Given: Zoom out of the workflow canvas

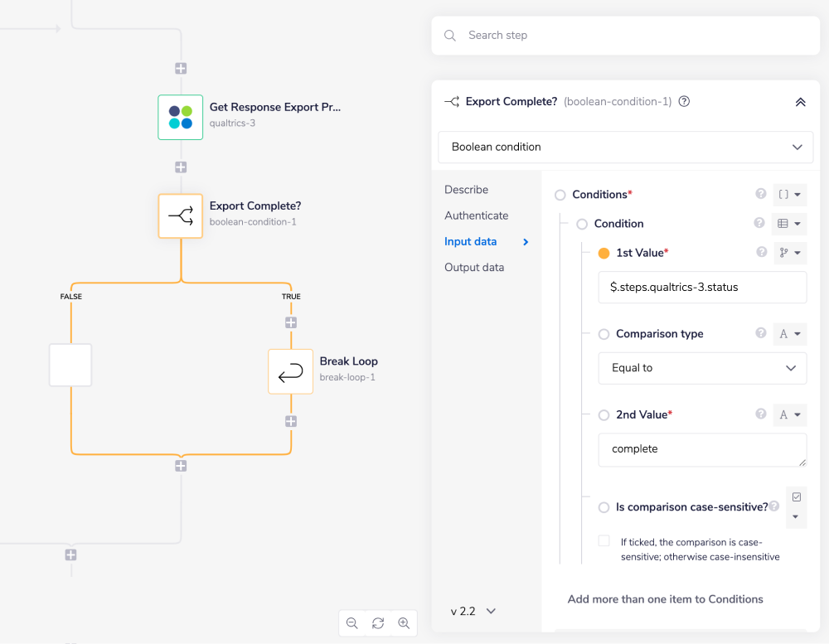Looking at the screenshot, I should point(351,622).
